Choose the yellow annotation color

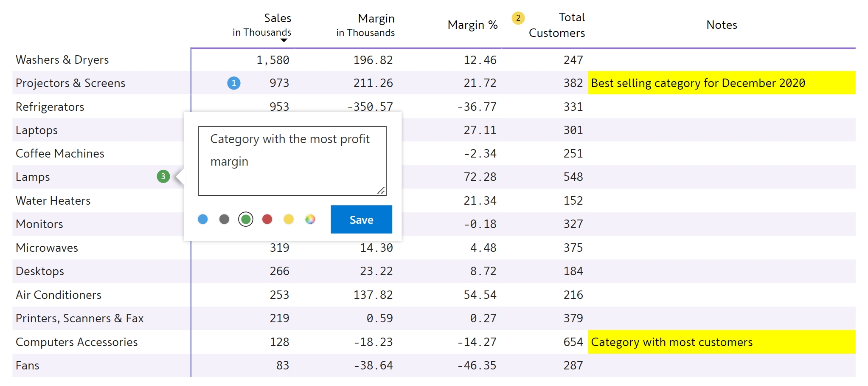click(289, 220)
